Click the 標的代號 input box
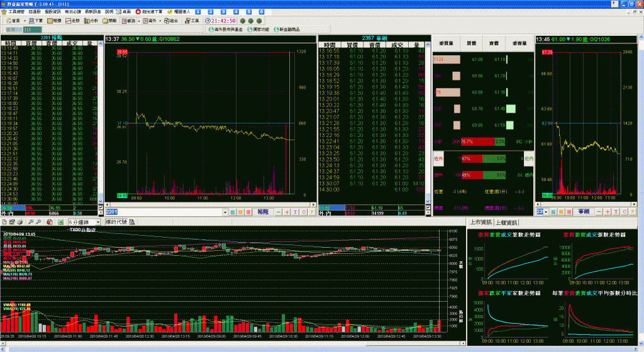 [116, 222]
